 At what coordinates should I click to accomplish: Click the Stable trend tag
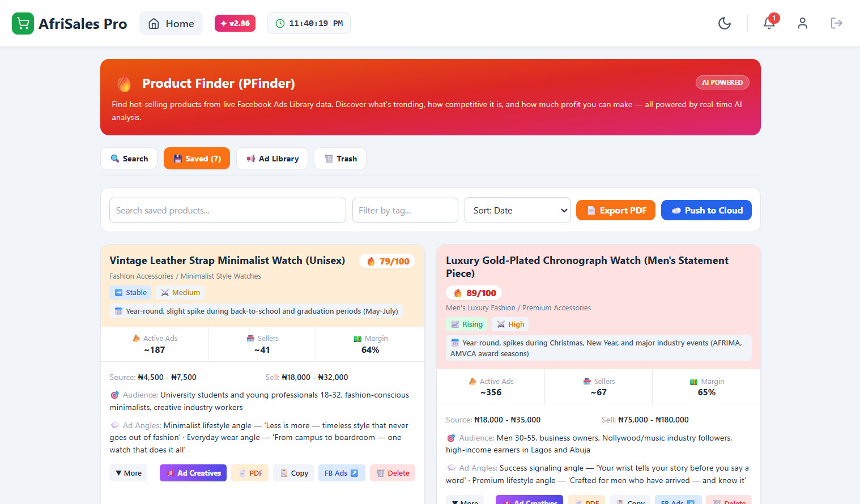(130, 292)
